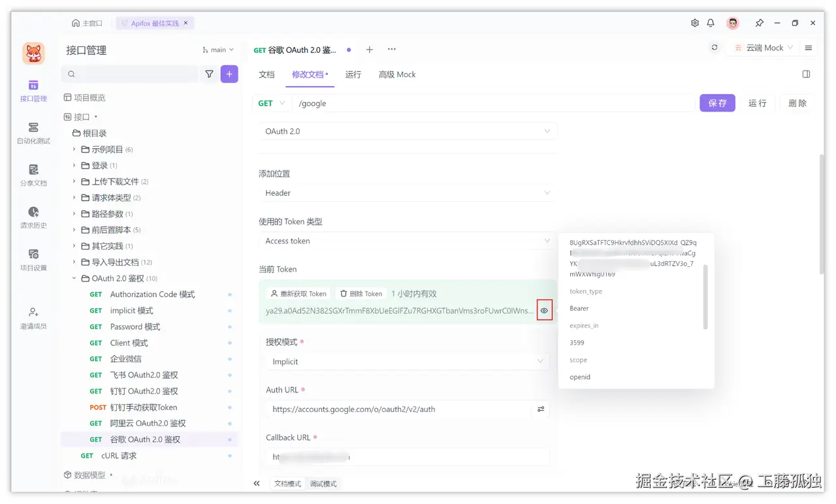Collapse the OAuth 2.0 鉴权 folder
Image resolution: width=836 pixels, height=504 pixels.
pyautogui.click(x=75, y=277)
